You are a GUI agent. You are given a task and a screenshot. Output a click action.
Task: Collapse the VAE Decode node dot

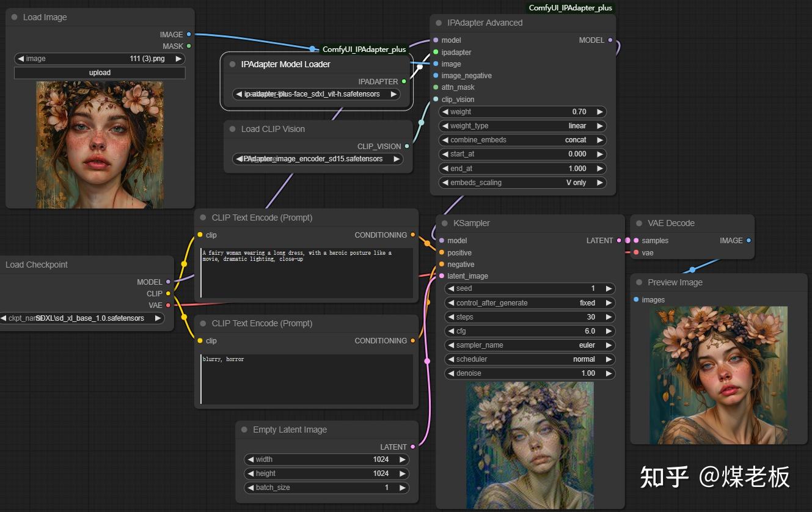click(639, 223)
